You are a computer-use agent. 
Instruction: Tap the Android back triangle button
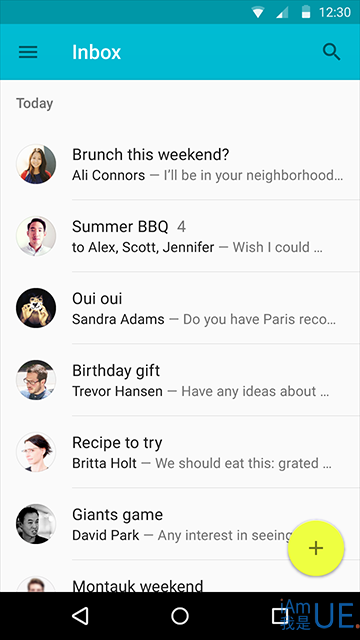click(x=80, y=616)
